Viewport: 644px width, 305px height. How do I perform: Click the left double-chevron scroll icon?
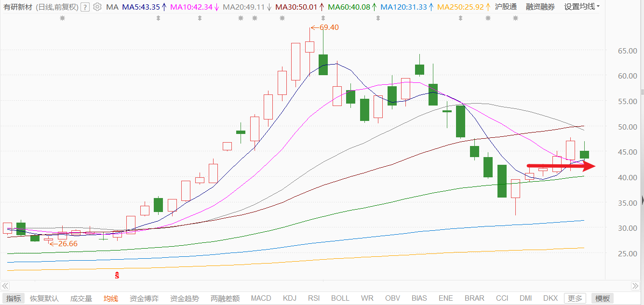pyautogui.click(x=5, y=285)
